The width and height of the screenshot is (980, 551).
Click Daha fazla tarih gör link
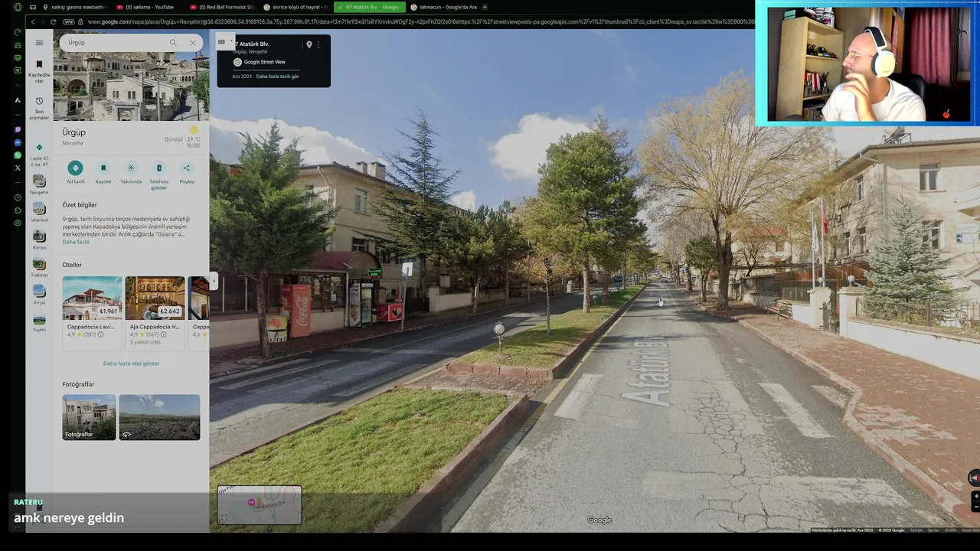277,77
